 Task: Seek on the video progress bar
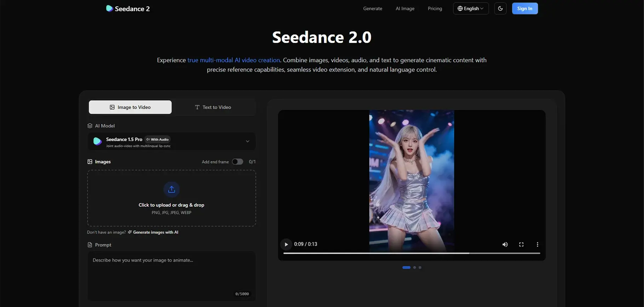coord(412,253)
